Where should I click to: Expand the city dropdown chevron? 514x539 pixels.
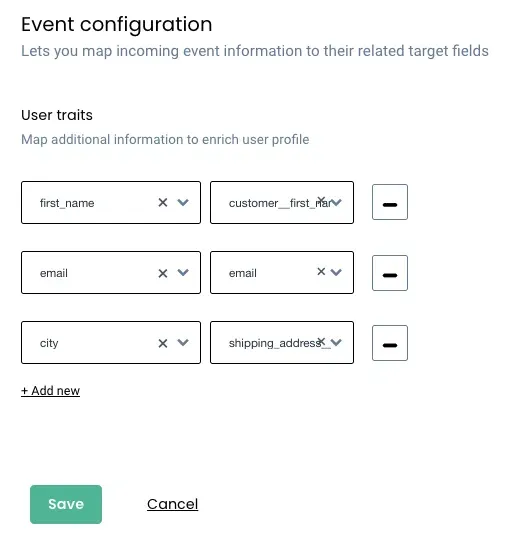(x=183, y=342)
